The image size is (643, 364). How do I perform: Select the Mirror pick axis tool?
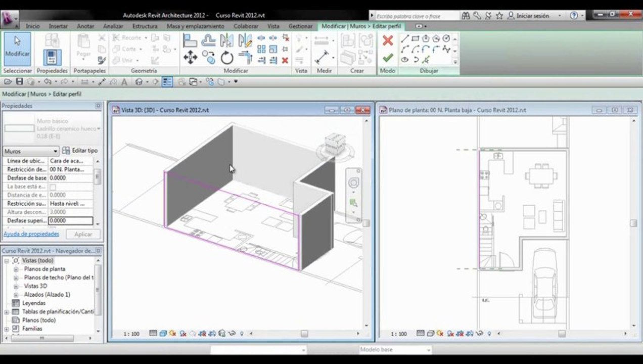pyautogui.click(x=227, y=41)
